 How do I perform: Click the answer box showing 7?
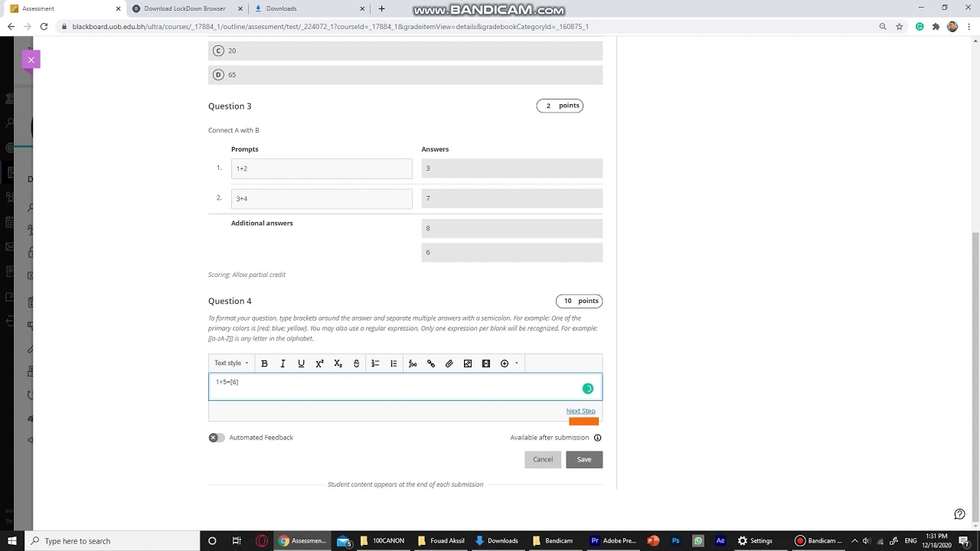coord(511,198)
